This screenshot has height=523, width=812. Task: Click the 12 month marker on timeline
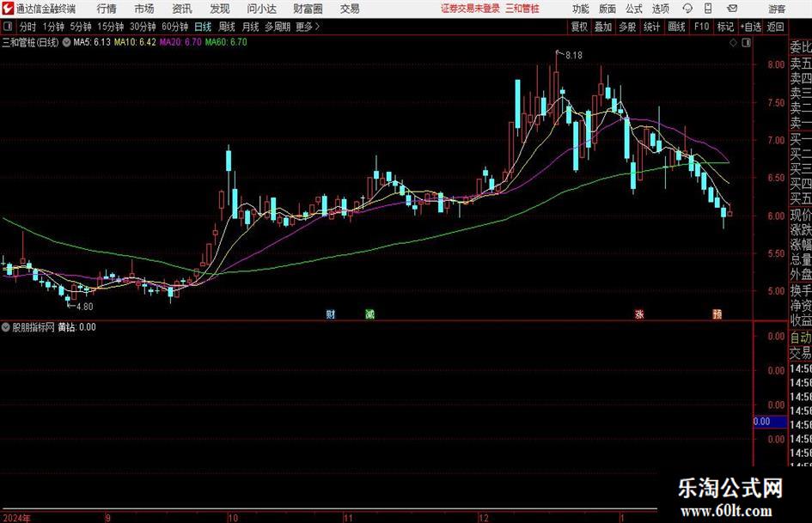(x=483, y=518)
